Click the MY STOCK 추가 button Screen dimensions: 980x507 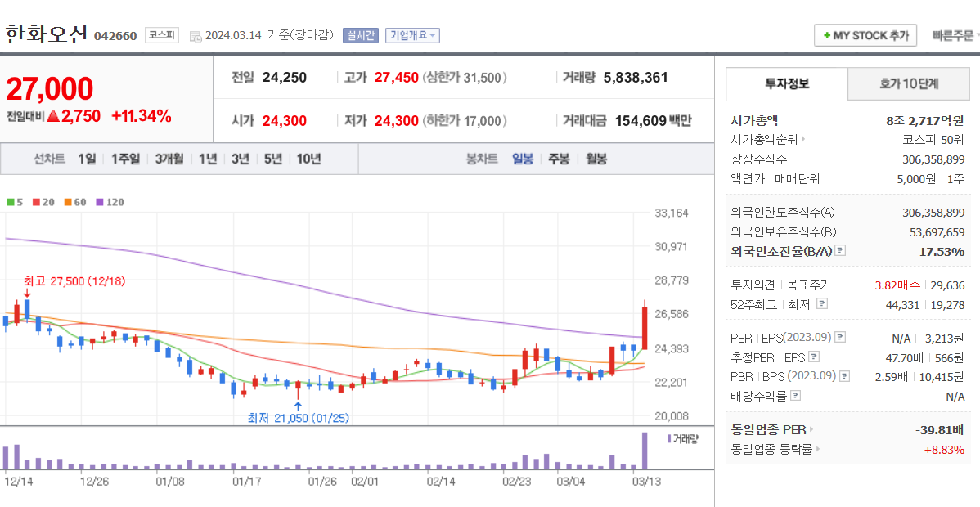point(865,36)
